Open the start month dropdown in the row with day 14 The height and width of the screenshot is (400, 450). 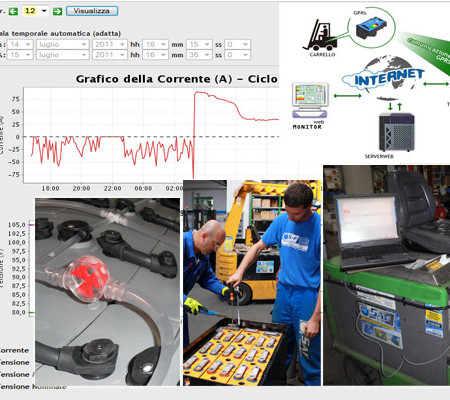[x=63, y=44]
